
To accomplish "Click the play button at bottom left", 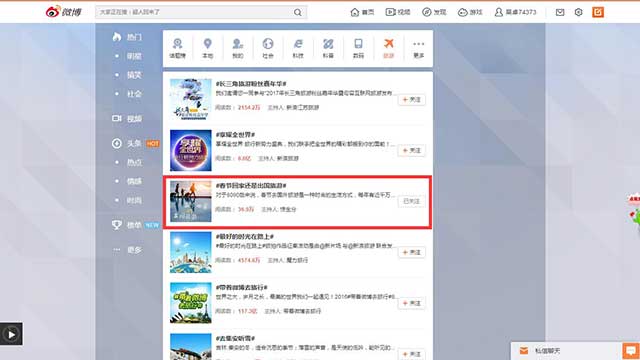I will 11,334.
